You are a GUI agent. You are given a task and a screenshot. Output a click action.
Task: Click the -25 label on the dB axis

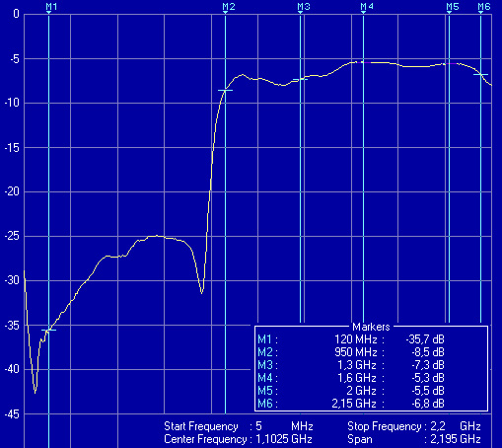[x=12, y=236]
